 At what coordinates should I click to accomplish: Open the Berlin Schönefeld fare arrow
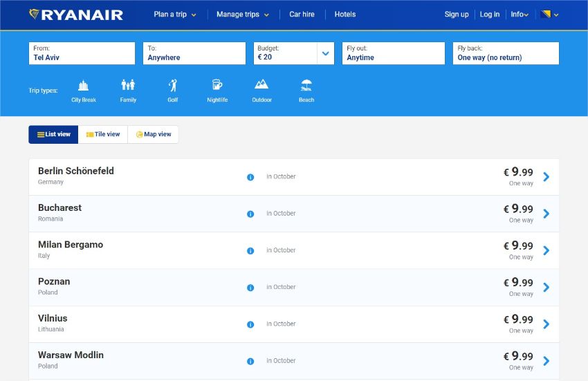tap(546, 176)
